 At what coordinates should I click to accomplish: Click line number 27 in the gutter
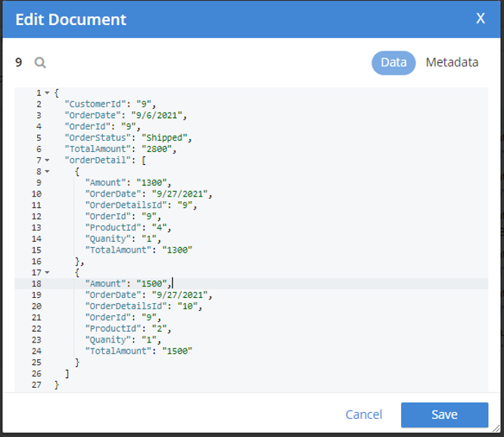(x=37, y=385)
